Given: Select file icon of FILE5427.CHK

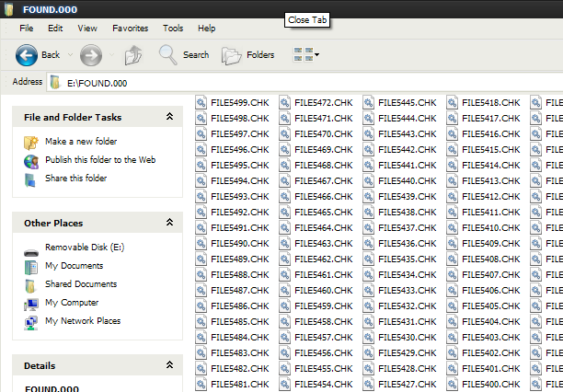Looking at the screenshot, I should [x=368, y=384].
